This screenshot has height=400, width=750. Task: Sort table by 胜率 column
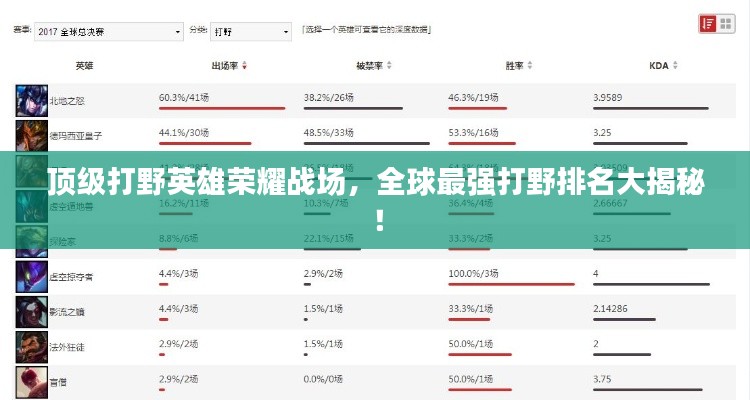click(x=519, y=66)
